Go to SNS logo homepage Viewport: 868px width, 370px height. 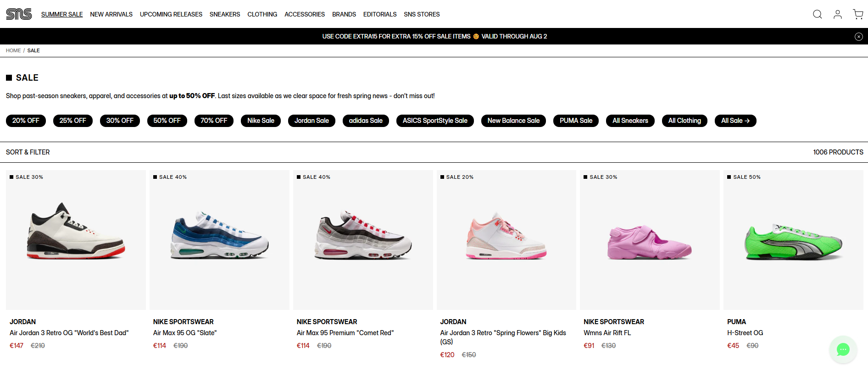click(19, 14)
